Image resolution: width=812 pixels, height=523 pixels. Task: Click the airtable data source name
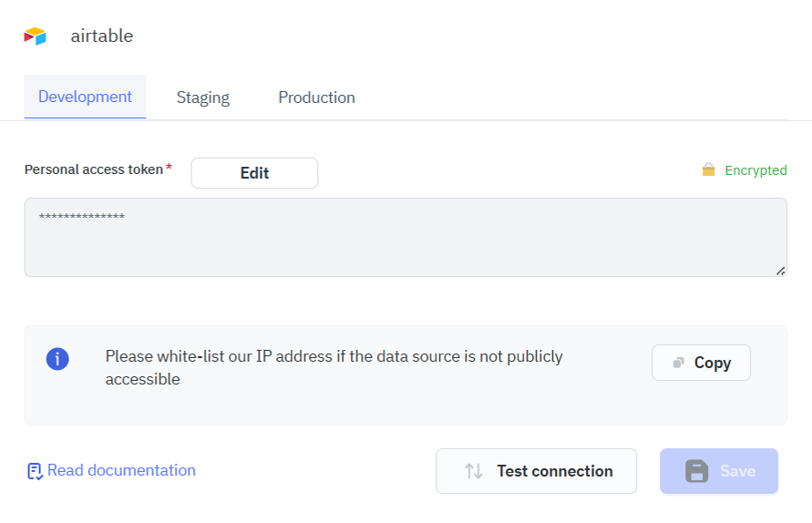102,36
